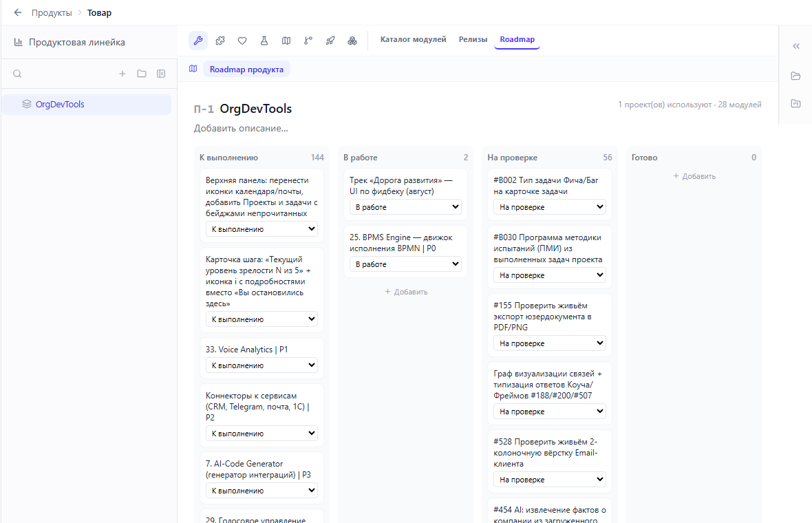
Task: Click В работе column header
Action: [x=361, y=158]
